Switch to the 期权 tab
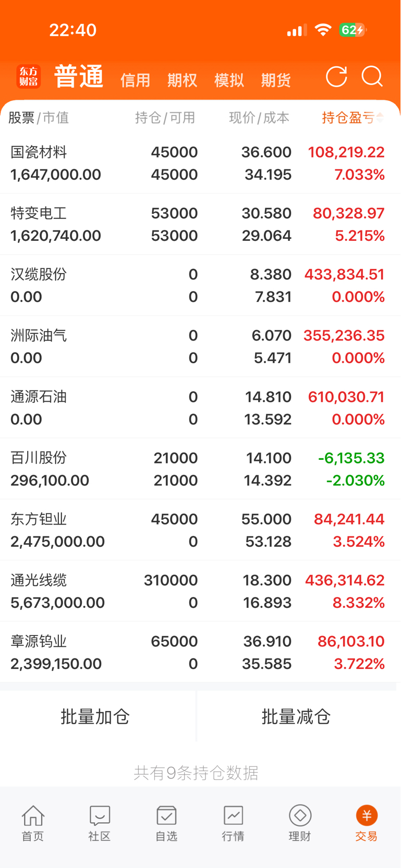401x868 pixels. click(x=182, y=80)
